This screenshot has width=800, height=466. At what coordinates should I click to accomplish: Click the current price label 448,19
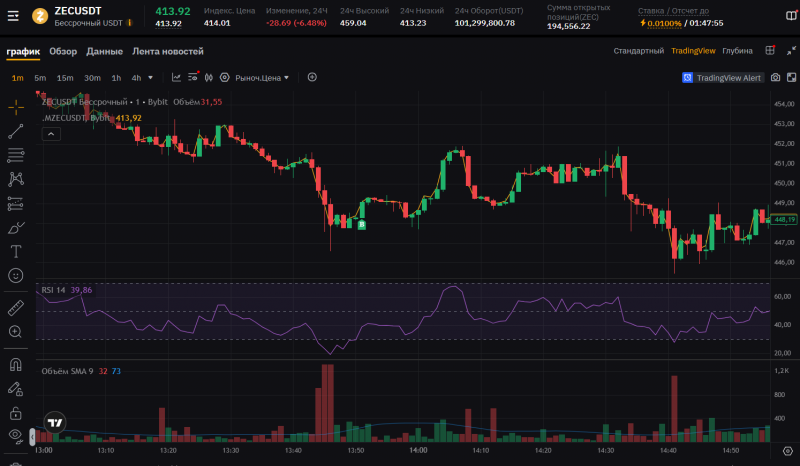(x=784, y=220)
